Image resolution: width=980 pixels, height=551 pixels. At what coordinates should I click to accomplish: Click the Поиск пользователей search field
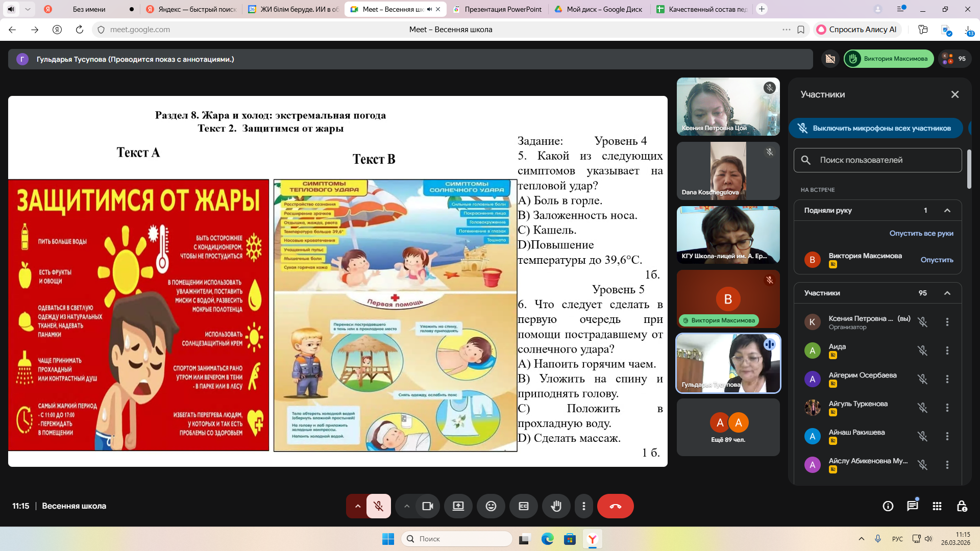pyautogui.click(x=878, y=160)
